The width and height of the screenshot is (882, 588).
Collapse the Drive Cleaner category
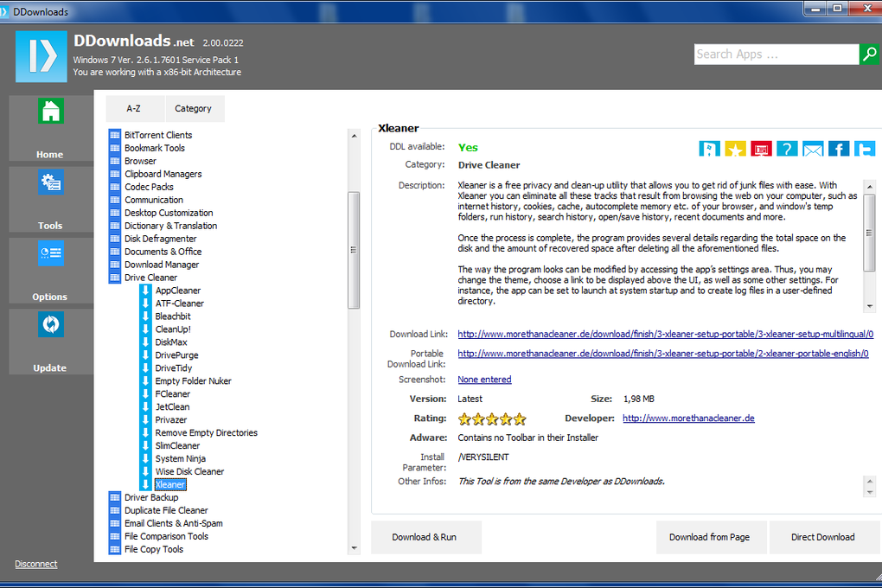tap(150, 278)
